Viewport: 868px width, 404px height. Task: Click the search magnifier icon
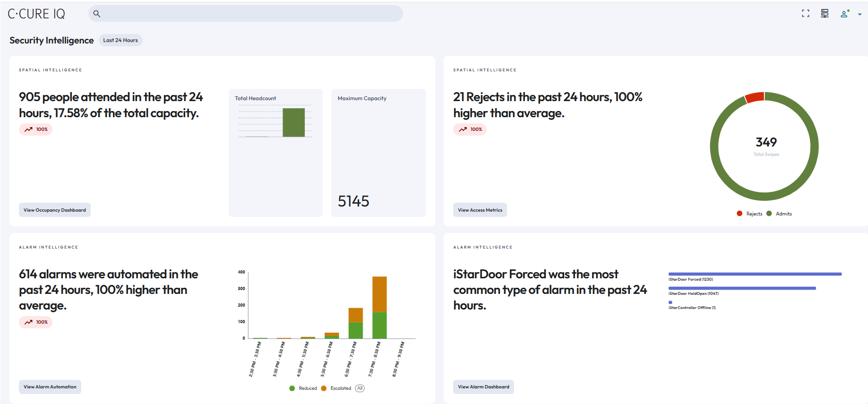point(97,14)
